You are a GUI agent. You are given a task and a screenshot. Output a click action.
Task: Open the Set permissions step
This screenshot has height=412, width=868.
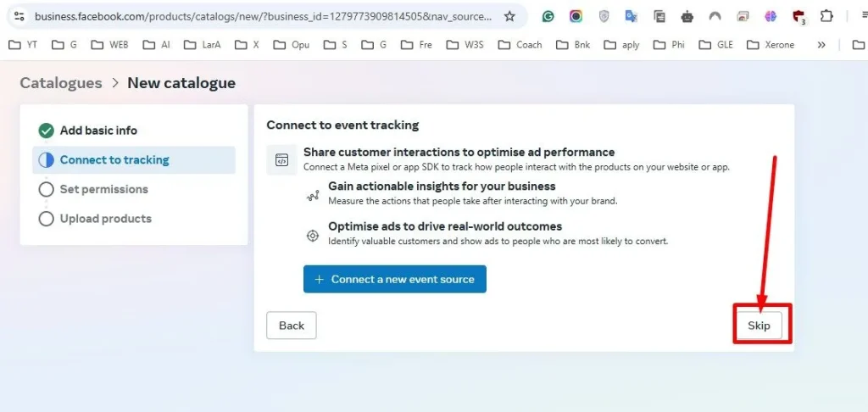click(x=134, y=189)
